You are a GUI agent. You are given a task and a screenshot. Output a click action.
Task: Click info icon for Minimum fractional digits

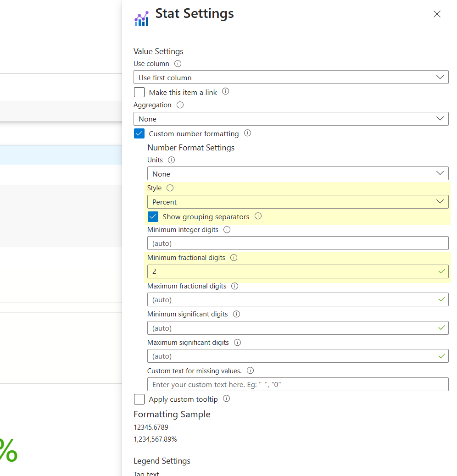(234, 258)
